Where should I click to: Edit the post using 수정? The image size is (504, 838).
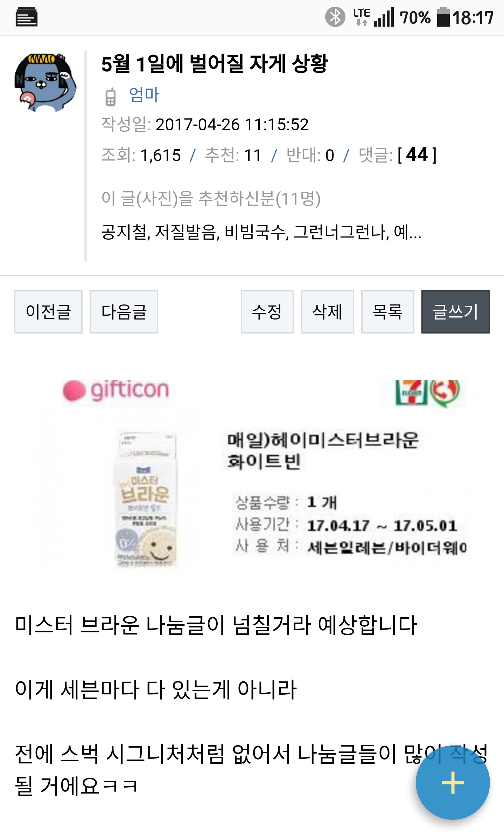[x=267, y=311]
